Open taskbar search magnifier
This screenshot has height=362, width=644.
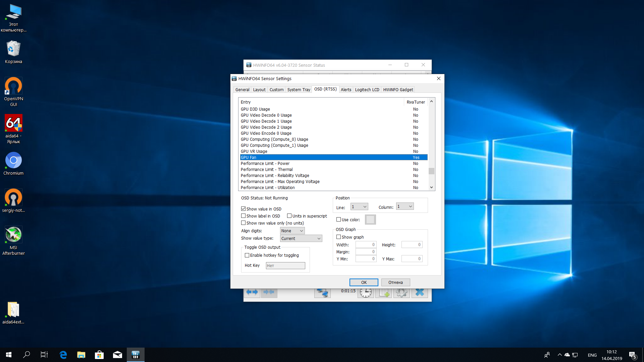pos(26,355)
